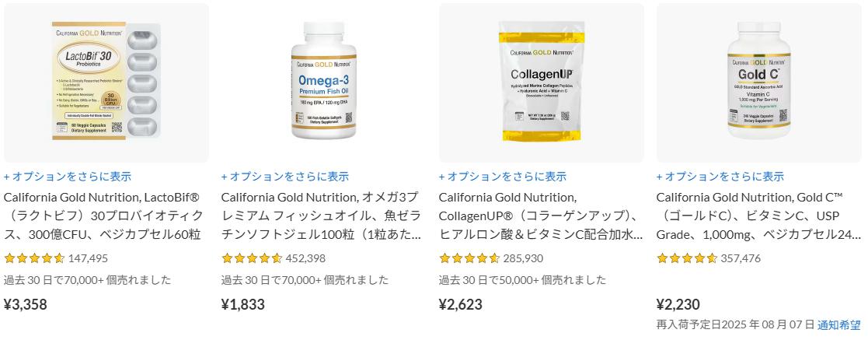Expand more options under CollagenUP product

coord(503,177)
